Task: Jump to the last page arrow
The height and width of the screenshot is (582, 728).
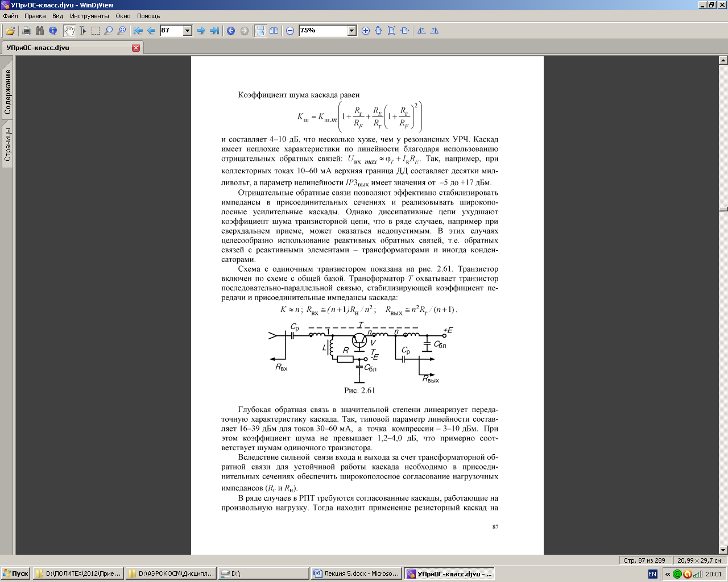Action: pos(214,31)
